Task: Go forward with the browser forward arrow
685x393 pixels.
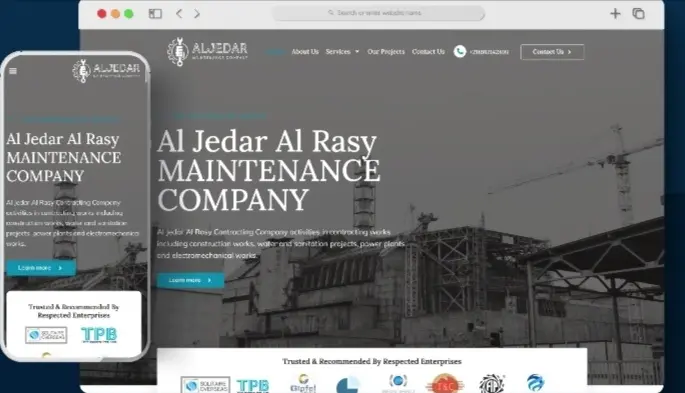Action: point(197,14)
